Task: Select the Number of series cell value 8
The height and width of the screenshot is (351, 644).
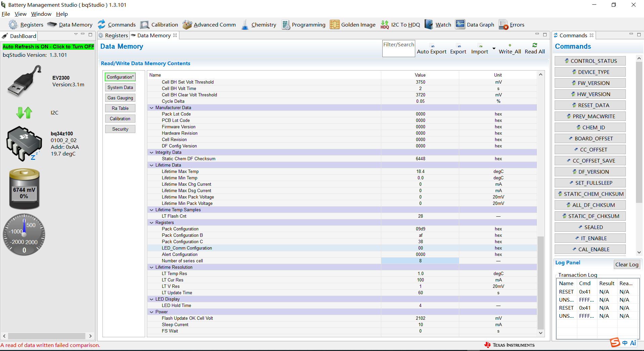Action: (420, 261)
